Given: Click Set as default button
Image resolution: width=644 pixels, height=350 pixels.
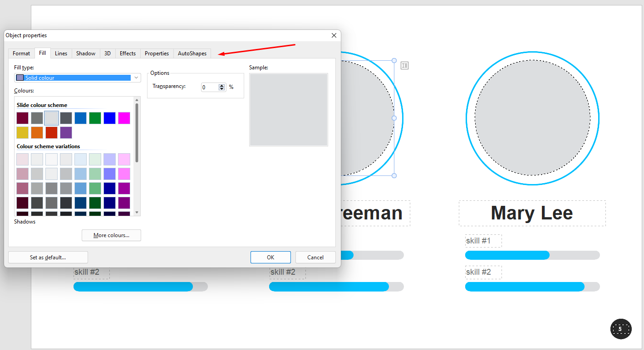Looking at the screenshot, I should point(48,257).
